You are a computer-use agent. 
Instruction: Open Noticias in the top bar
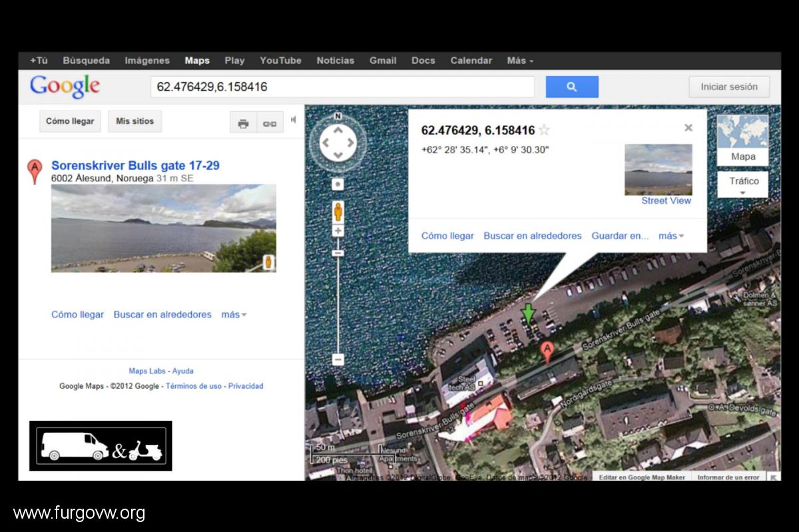[336, 61]
